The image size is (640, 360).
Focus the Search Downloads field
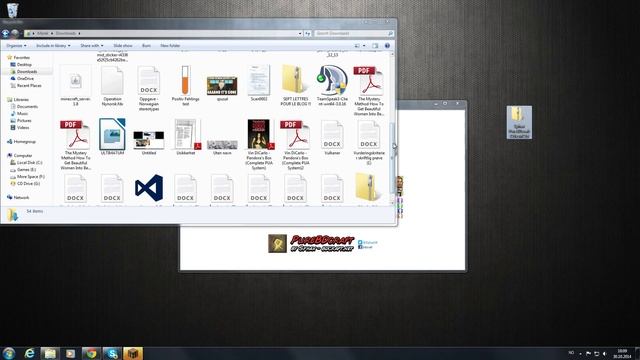coord(354,33)
